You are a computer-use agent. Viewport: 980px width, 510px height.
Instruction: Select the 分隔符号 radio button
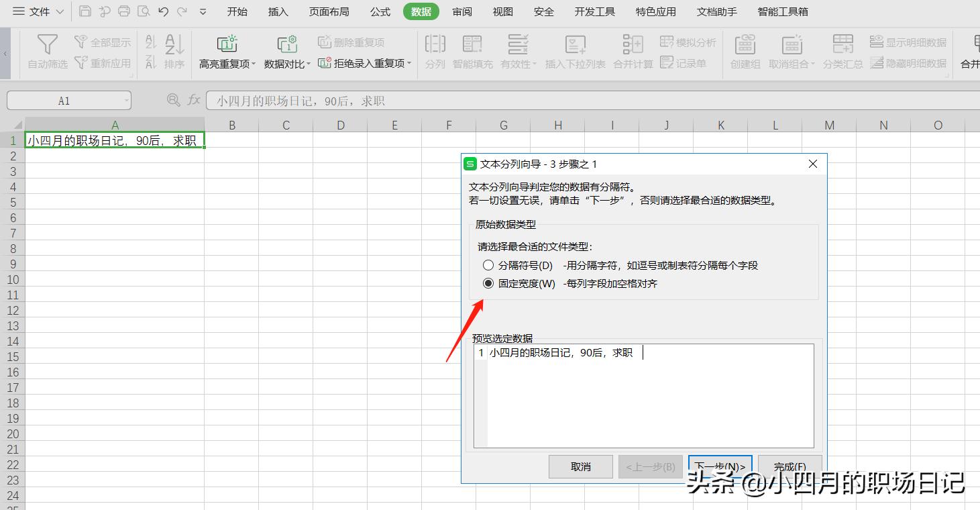[x=488, y=264]
